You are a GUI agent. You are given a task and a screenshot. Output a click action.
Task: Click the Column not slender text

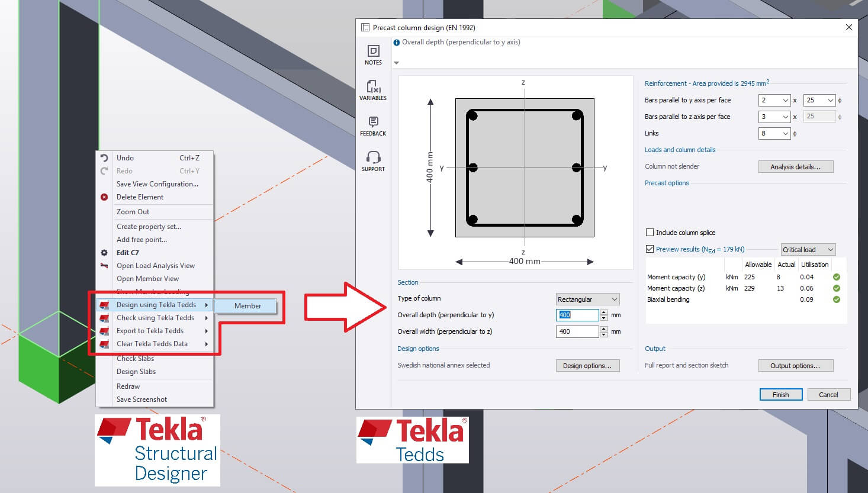(x=672, y=166)
